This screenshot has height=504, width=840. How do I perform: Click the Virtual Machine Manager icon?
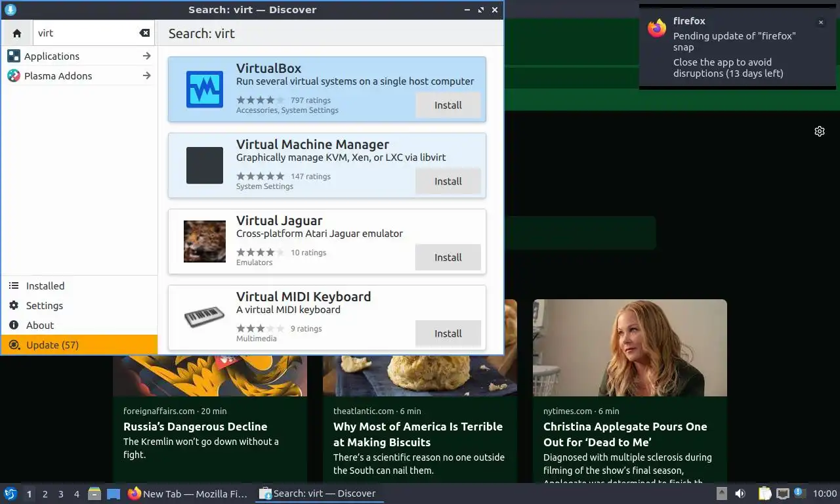[x=205, y=165]
